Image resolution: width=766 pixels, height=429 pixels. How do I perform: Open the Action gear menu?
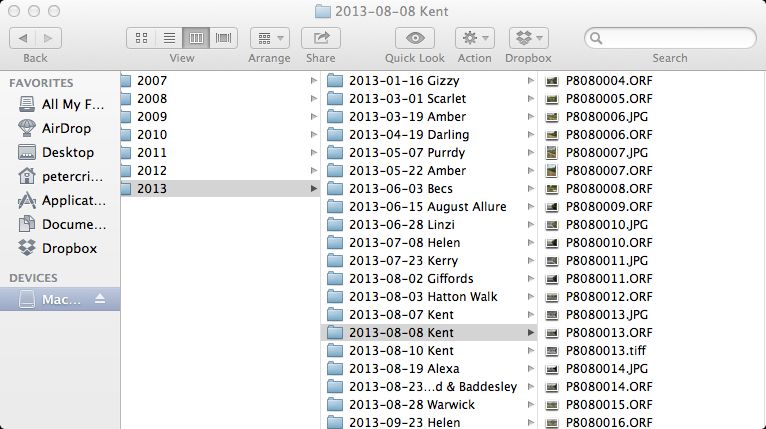click(x=474, y=38)
